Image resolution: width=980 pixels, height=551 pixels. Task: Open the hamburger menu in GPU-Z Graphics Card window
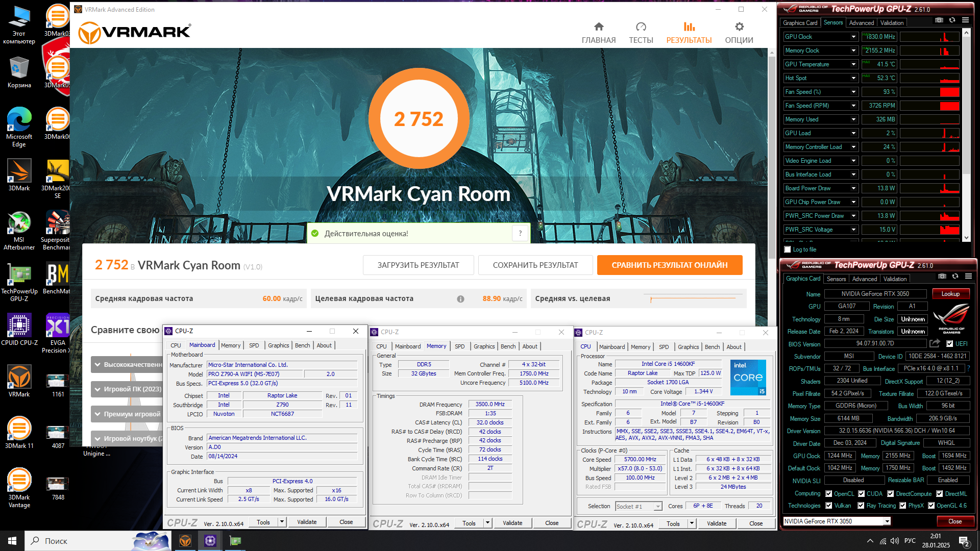tap(968, 276)
